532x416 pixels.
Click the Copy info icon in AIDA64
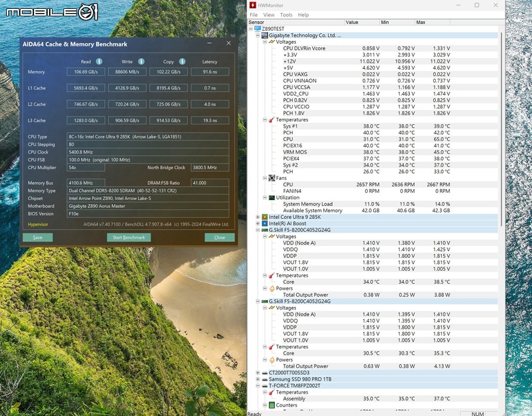point(182,61)
